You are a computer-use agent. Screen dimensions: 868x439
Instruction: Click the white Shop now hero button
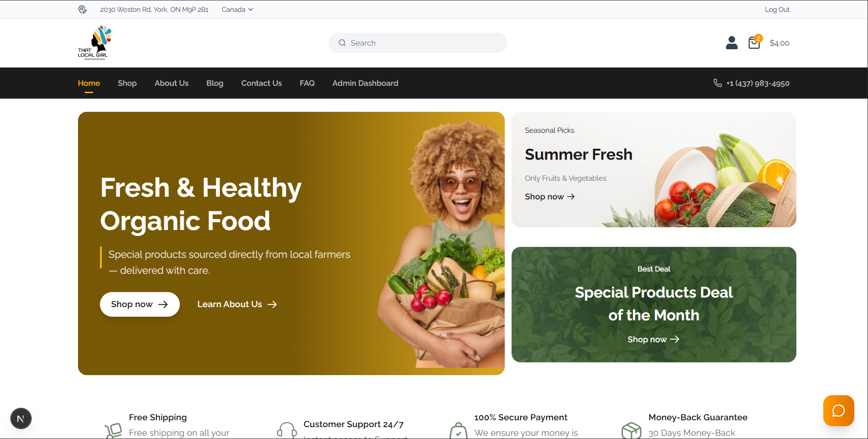140,304
